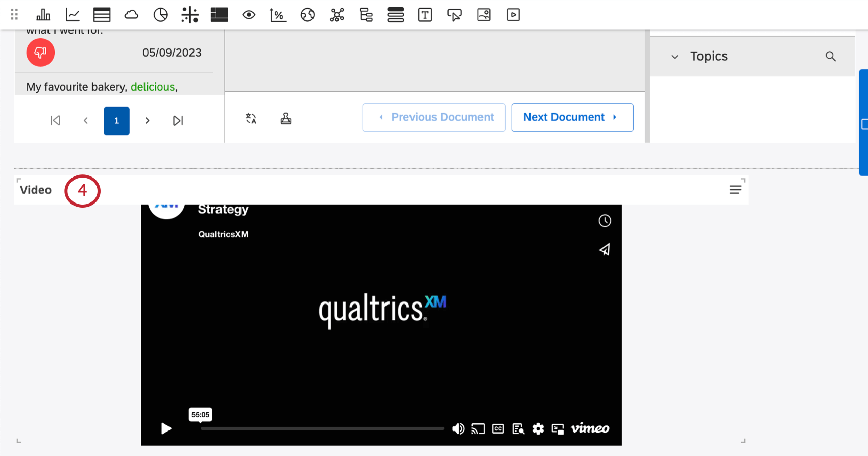Open video settings gear menu
Image resolution: width=868 pixels, height=456 pixels.
(538, 428)
